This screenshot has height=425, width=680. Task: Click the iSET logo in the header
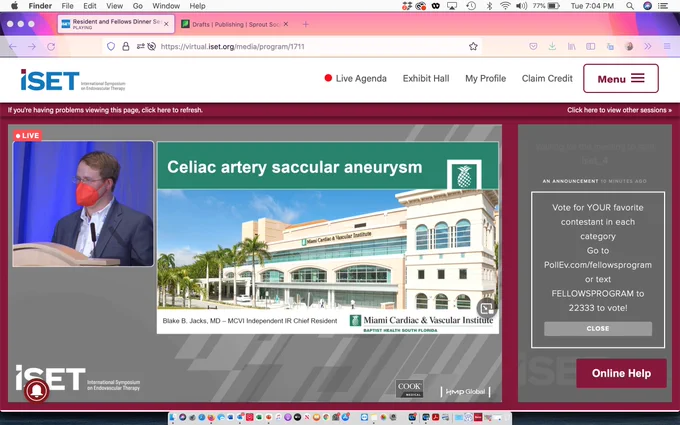pyautogui.click(x=72, y=80)
